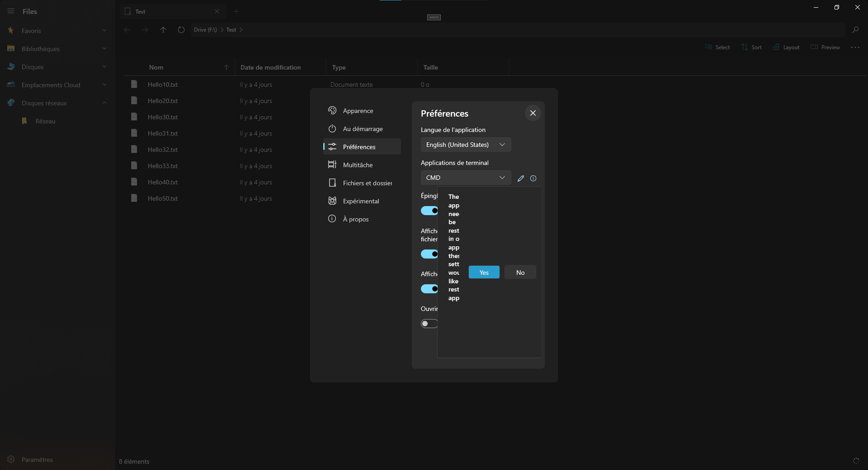Click the Apparence palette icon

pyautogui.click(x=332, y=110)
